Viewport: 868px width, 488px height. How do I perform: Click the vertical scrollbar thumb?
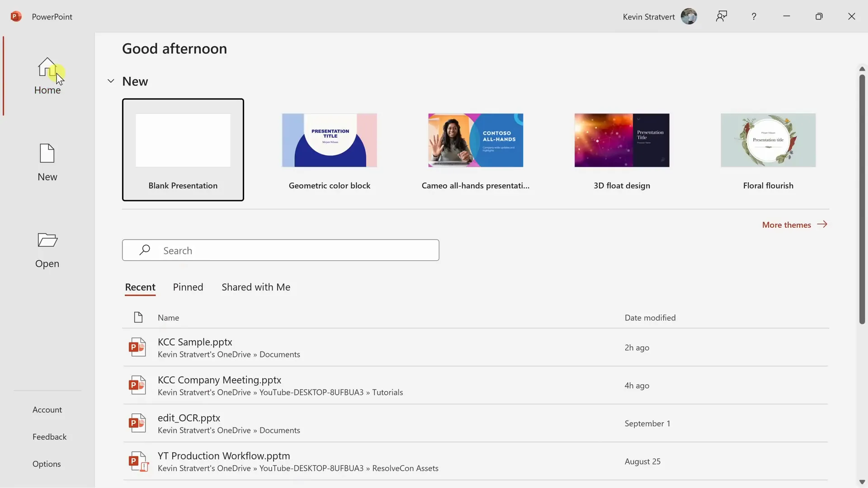(x=862, y=199)
